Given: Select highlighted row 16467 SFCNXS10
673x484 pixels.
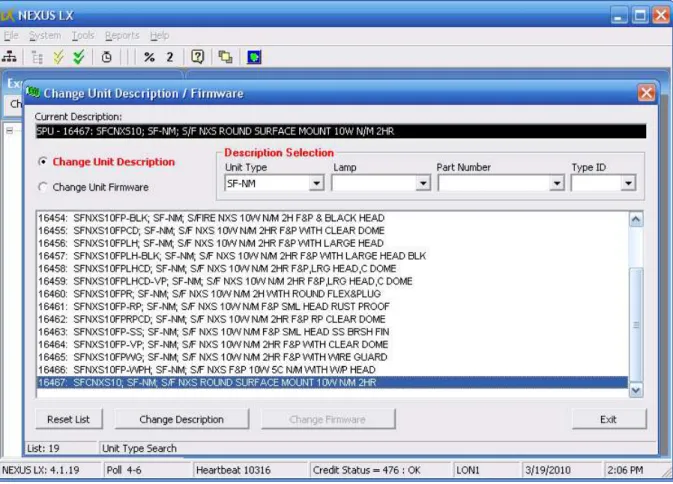Looking at the screenshot, I should point(332,383).
